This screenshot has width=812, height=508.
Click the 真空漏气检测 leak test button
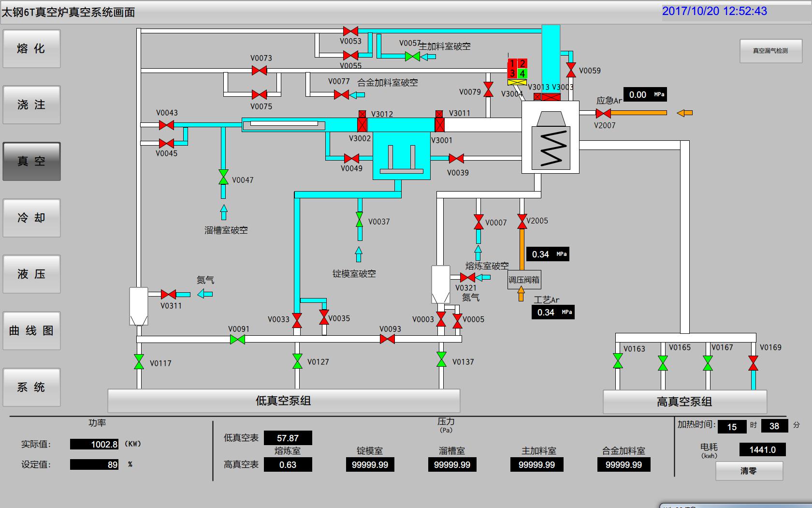[770, 51]
